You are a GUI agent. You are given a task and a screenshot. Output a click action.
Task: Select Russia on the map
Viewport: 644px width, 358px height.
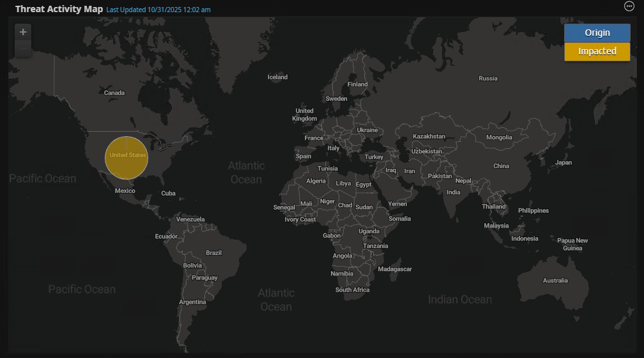click(x=487, y=79)
